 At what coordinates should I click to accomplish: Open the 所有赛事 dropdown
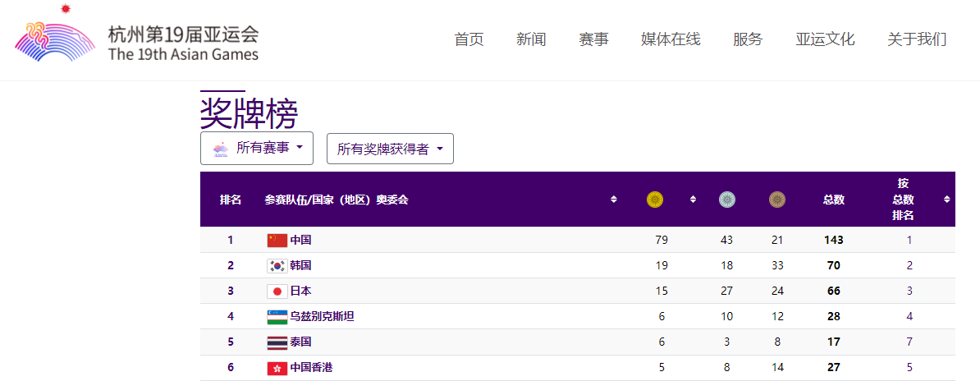click(257, 149)
